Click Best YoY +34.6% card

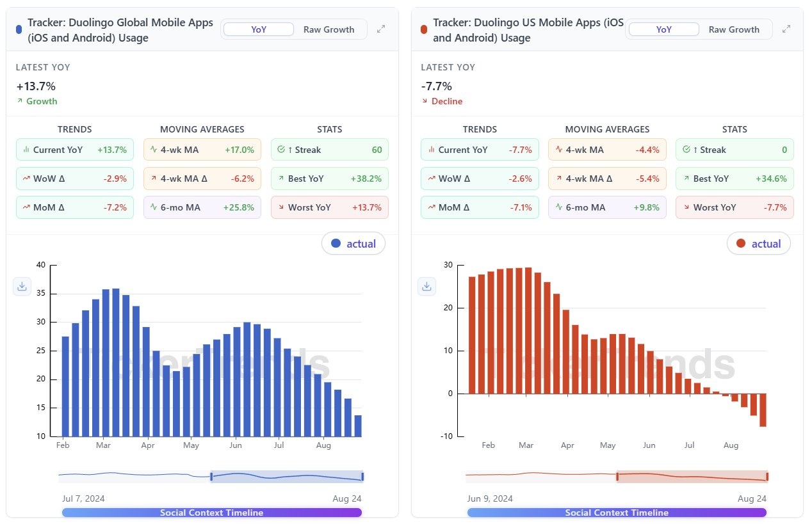pyautogui.click(x=735, y=179)
